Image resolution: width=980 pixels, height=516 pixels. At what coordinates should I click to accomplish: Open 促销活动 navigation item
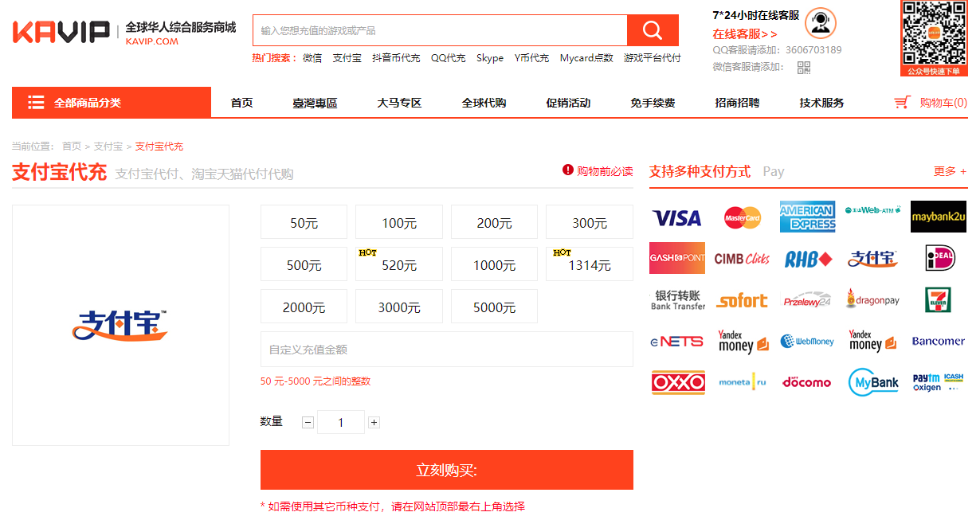[568, 103]
